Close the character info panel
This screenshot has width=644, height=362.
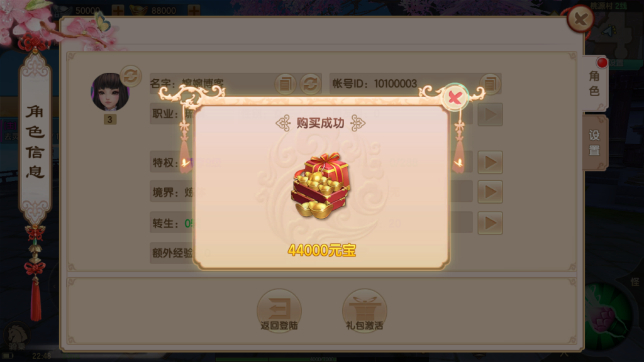tap(580, 18)
